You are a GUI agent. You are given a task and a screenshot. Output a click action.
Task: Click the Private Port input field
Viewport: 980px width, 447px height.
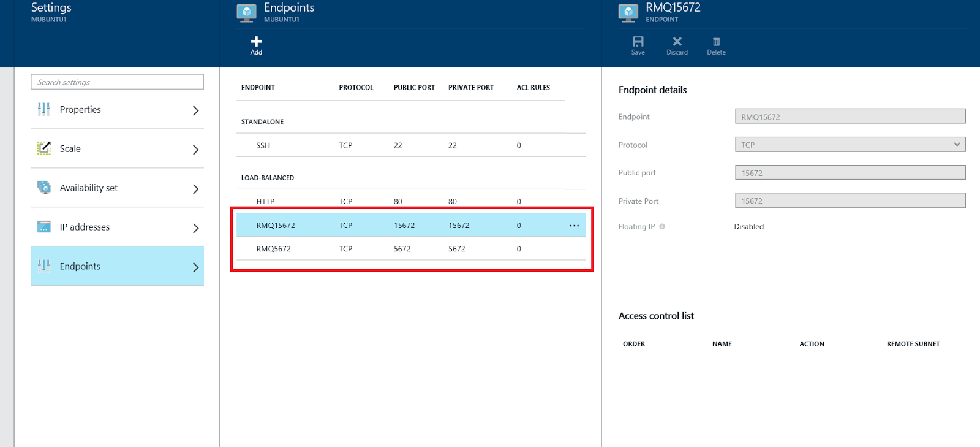coord(850,201)
